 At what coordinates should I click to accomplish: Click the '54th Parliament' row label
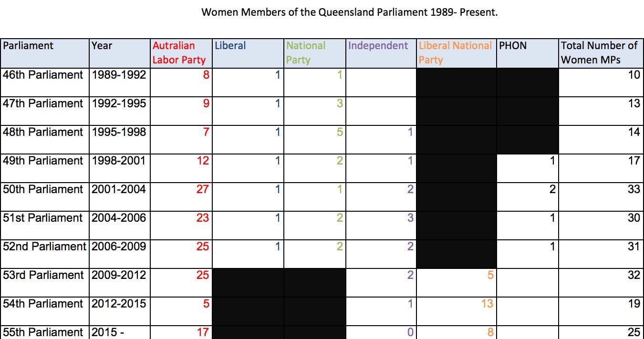43,304
